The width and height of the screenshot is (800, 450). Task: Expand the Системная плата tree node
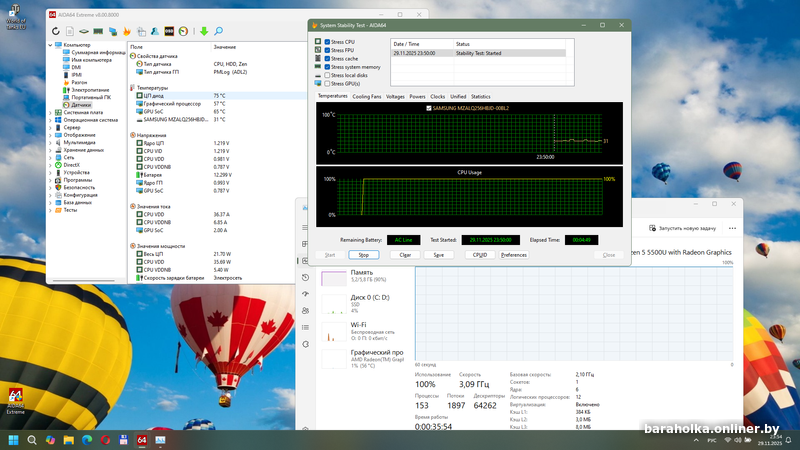(51, 112)
